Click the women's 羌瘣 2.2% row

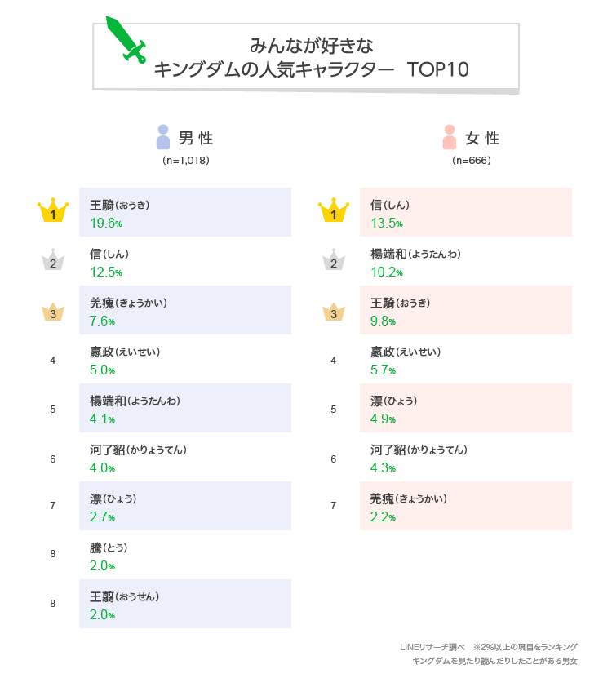point(466,506)
